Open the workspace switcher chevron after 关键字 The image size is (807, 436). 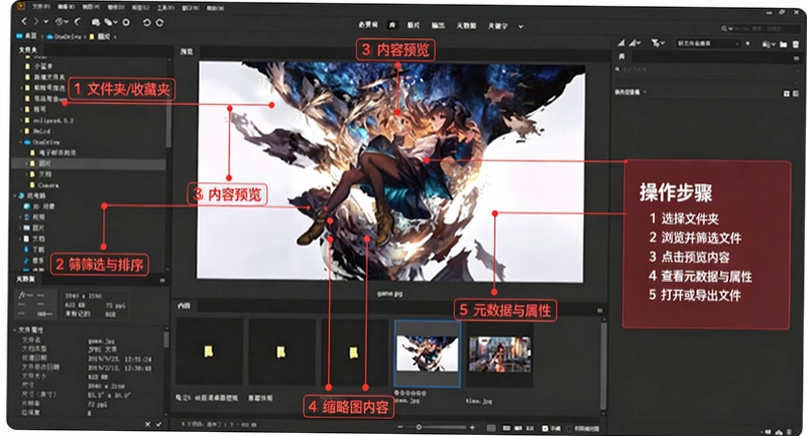[x=521, y=26]
